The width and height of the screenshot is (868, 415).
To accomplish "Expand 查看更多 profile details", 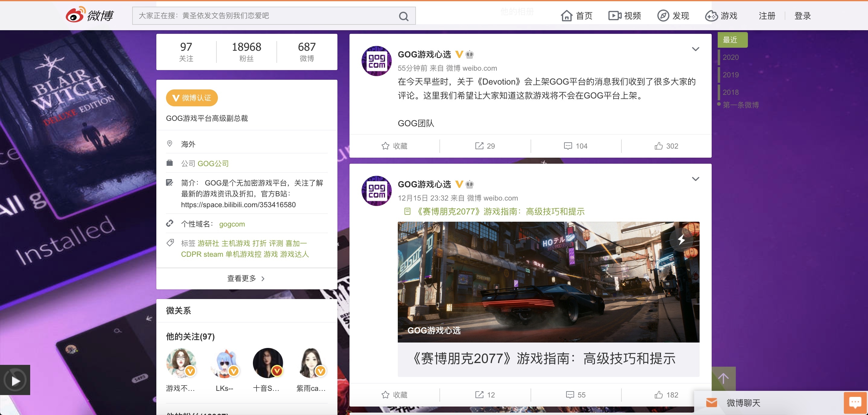I will click(246, 278).
